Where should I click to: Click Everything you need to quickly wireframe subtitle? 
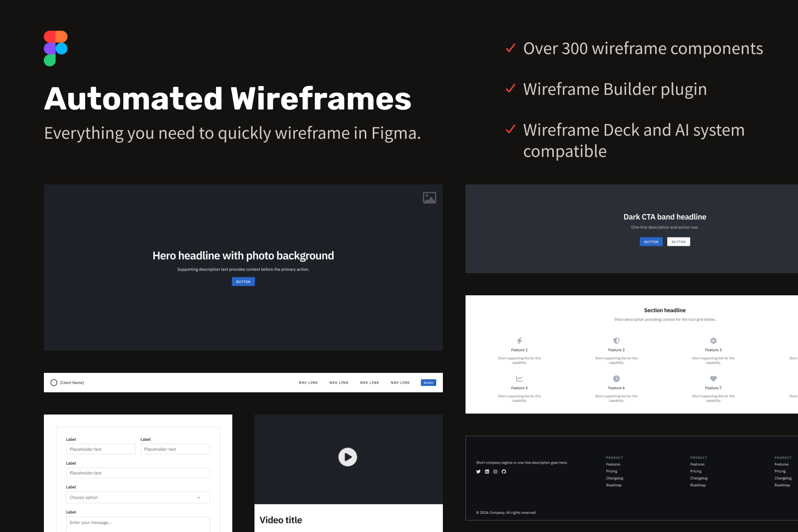[x=232, y=133]
